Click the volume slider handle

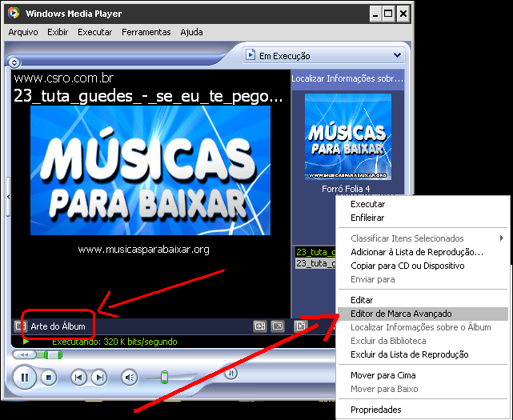164,377
